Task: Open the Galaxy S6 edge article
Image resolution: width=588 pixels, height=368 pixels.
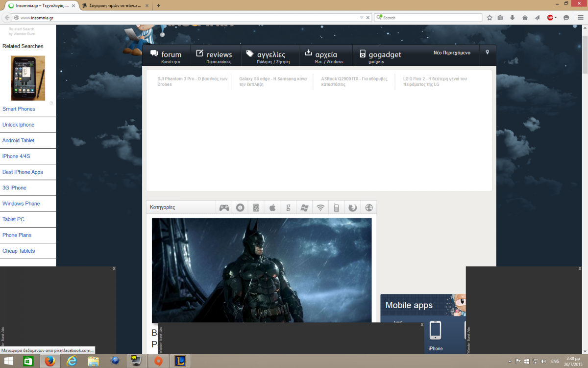Action: tap(273, 81)
